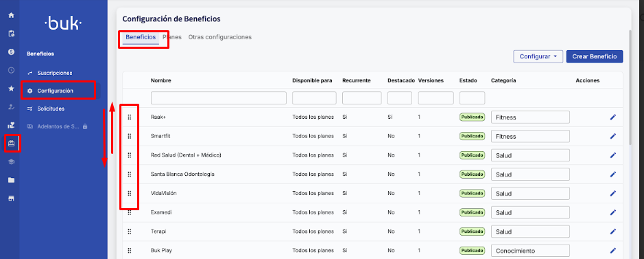Edit the VidaVisión benefit via pencil icon
The height and width of the screenshot is (259, 644).
612,193
